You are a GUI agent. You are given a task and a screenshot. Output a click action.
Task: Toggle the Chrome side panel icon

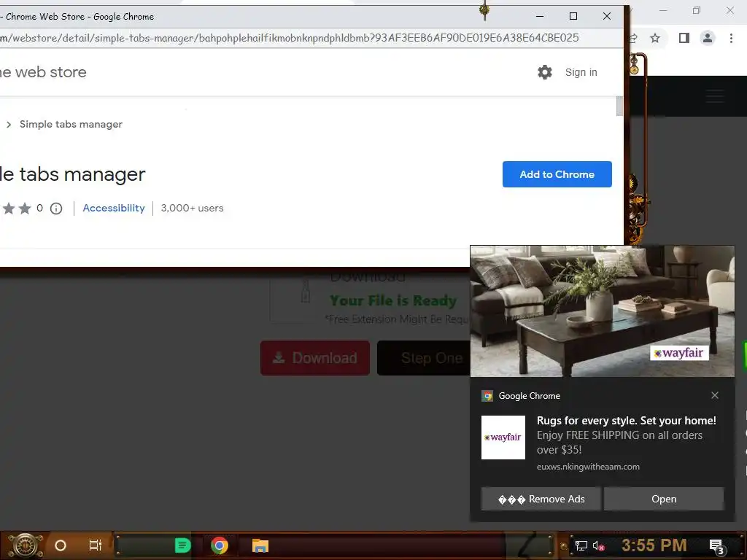[x=684, y=38]
